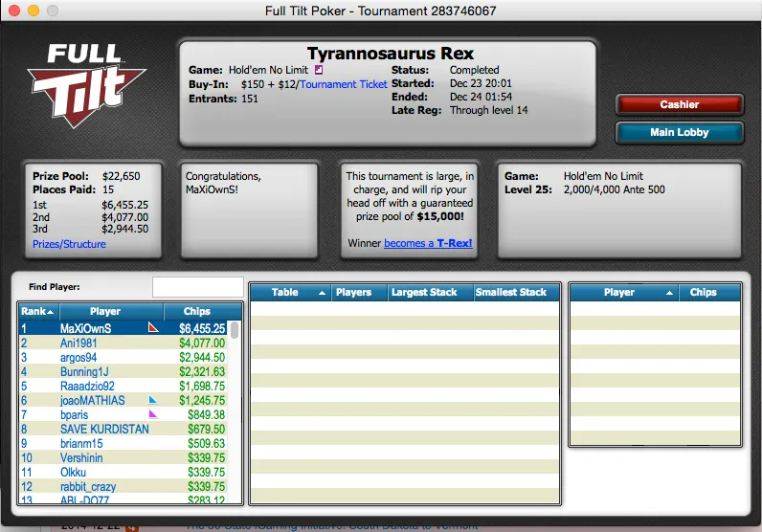Open the Tournament Ticket link
This screenshot has width=762, height=532.
345,84
